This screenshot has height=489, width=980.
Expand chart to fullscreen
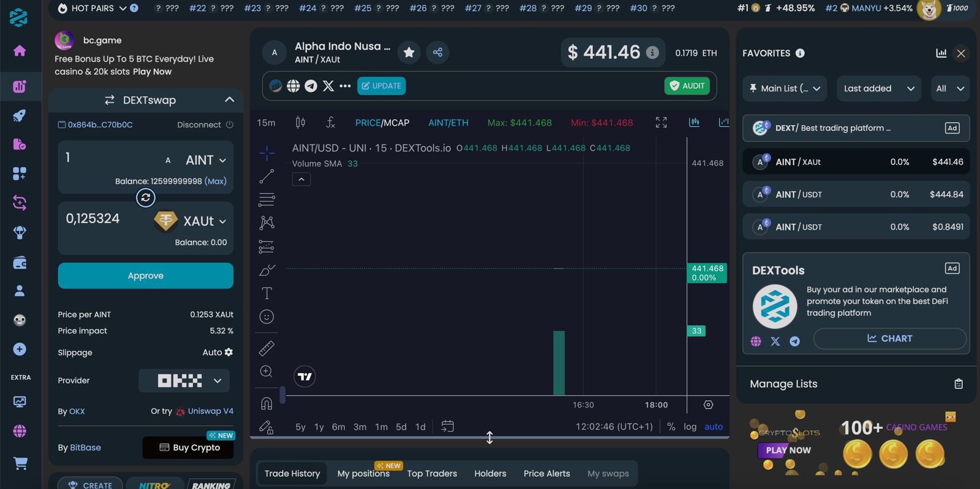(661, 123)
